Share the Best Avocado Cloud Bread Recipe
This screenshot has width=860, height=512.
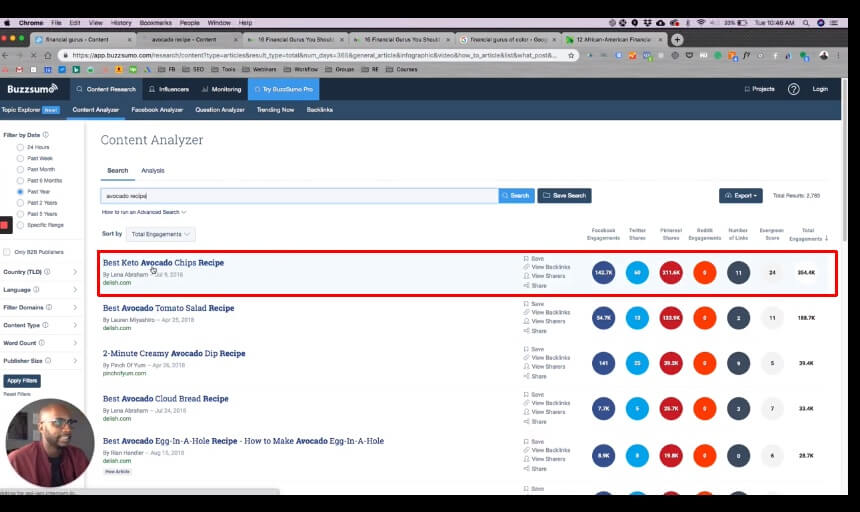pyautogui.click(x=535, y=422)
